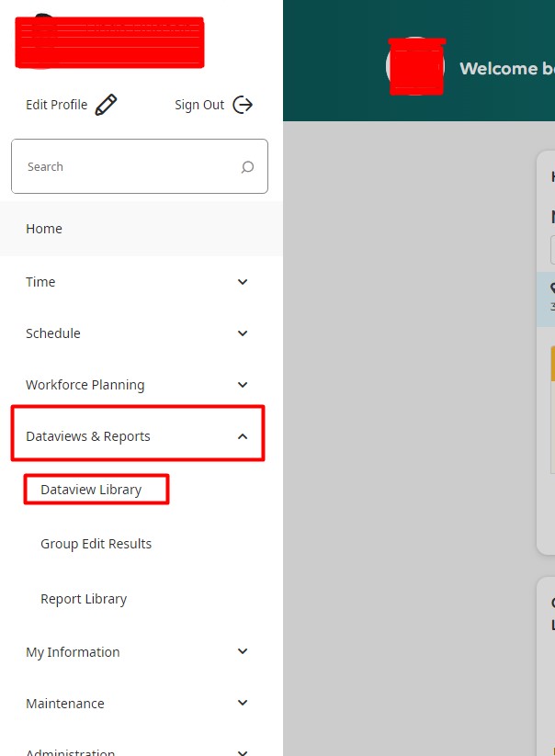Open Report Library
Screen dimensions: 555x756
[x=84, y=599]
